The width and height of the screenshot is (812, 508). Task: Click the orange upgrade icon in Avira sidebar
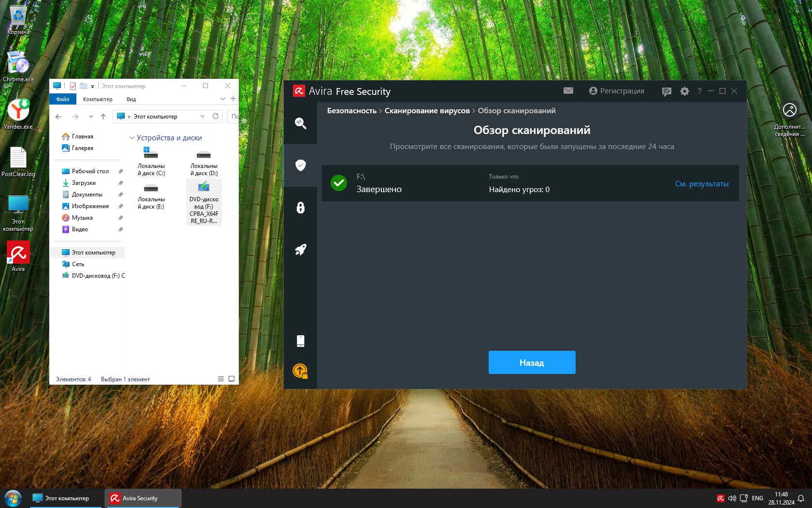pyautogui.click(x=300, y=371)
